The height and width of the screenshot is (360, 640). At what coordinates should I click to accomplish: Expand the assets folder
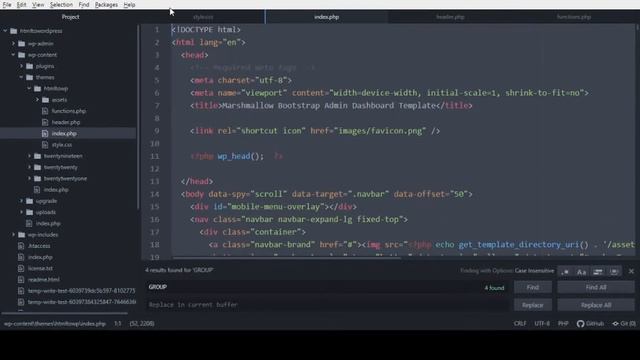click(37, 100)
